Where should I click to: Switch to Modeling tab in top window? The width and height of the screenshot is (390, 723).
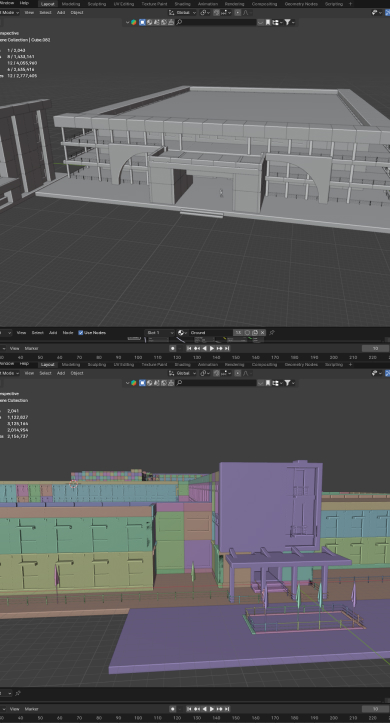pos(71,4)
